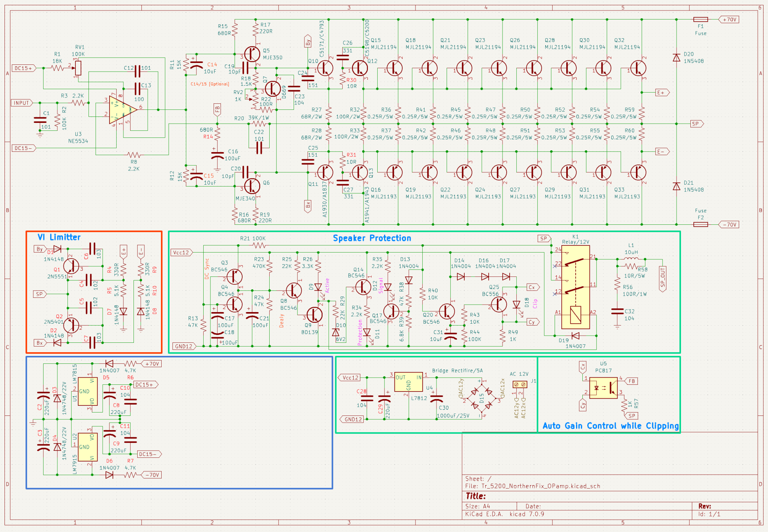Select the U5 PC817 optocoupler symbol
Viewport: 768px width, 532px height.
(603, 388)
